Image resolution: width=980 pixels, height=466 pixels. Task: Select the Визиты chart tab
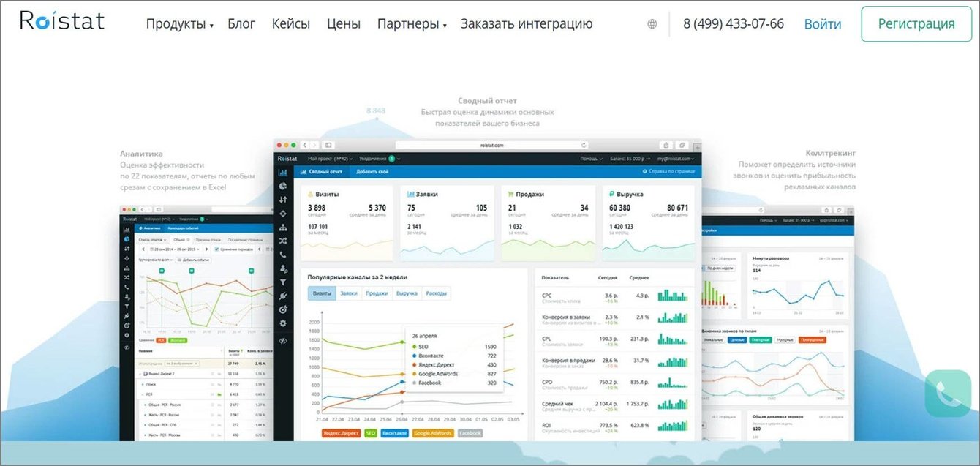click(x=322, y=293)
